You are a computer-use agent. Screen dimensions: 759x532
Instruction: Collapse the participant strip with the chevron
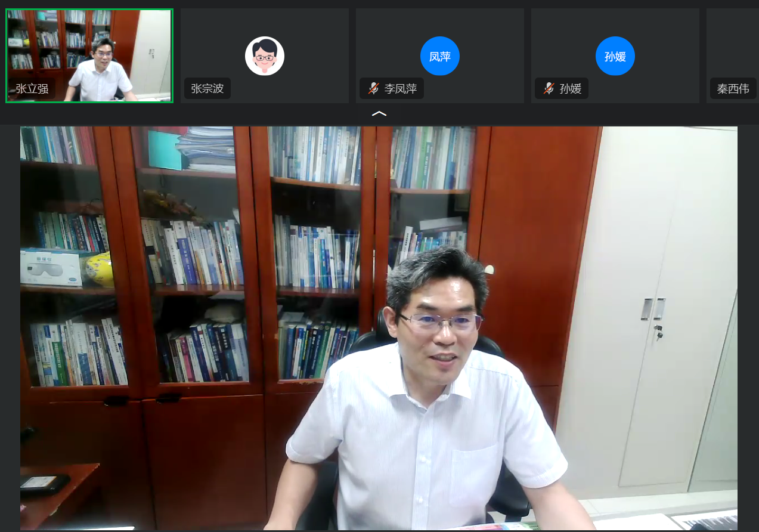pos(379,113)
